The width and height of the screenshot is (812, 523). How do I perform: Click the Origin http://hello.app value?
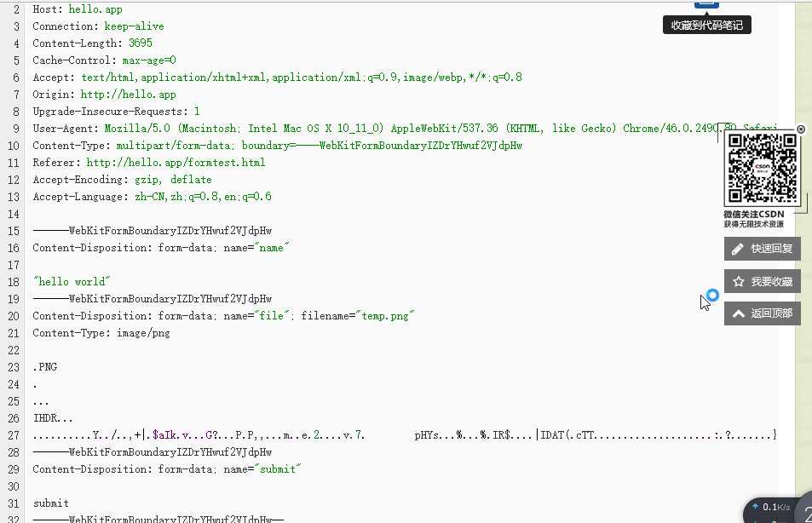tap(128, 95)
